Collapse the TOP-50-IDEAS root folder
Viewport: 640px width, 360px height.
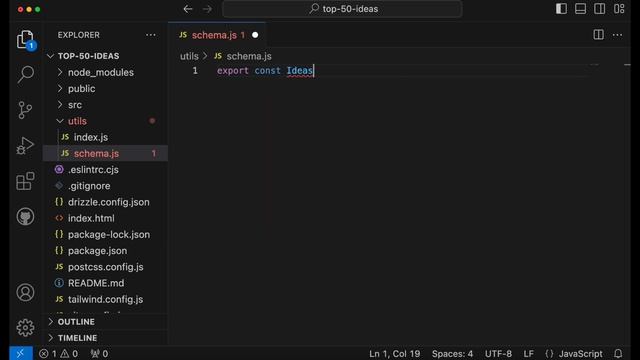51,56
